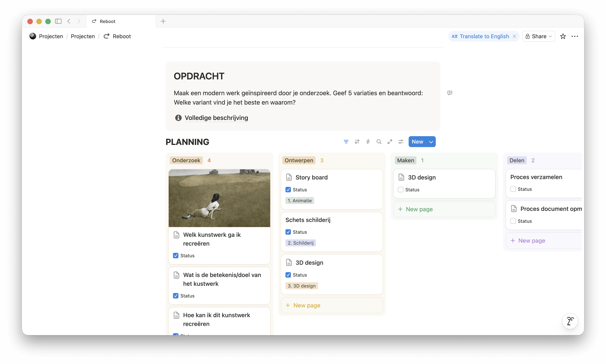
Task: Open the three-dots page menu
Action: tap(575, 36)
